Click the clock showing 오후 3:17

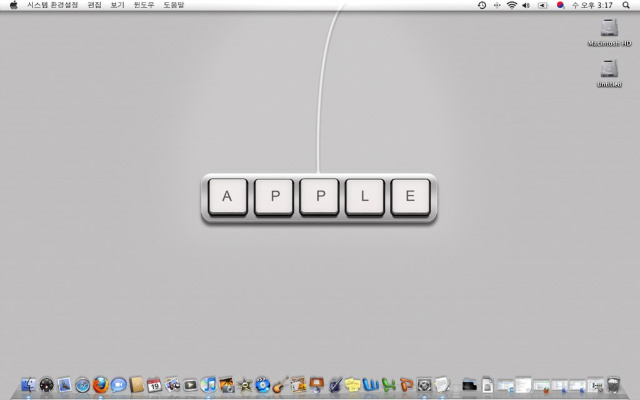point(592,5)
